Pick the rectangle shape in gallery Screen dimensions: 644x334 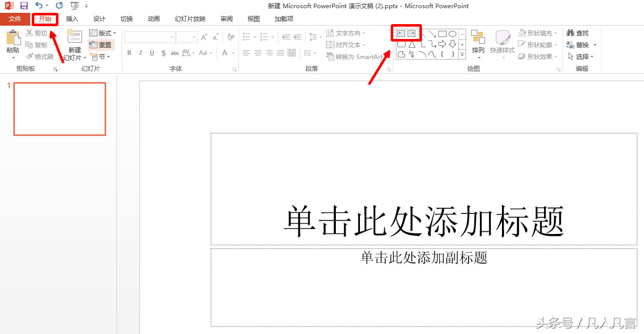442,34
